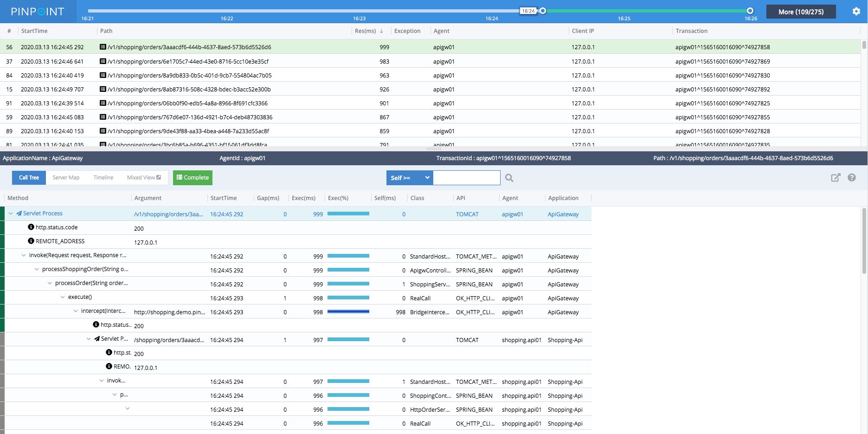Click info icon beside http.status.. under intercept

pos(96,324)
